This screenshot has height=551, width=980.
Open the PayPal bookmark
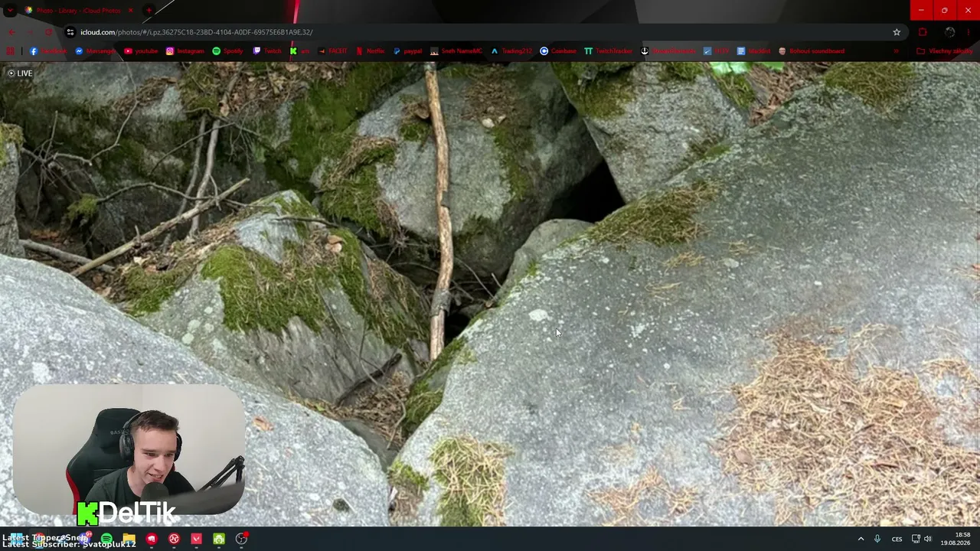(407, 51)
